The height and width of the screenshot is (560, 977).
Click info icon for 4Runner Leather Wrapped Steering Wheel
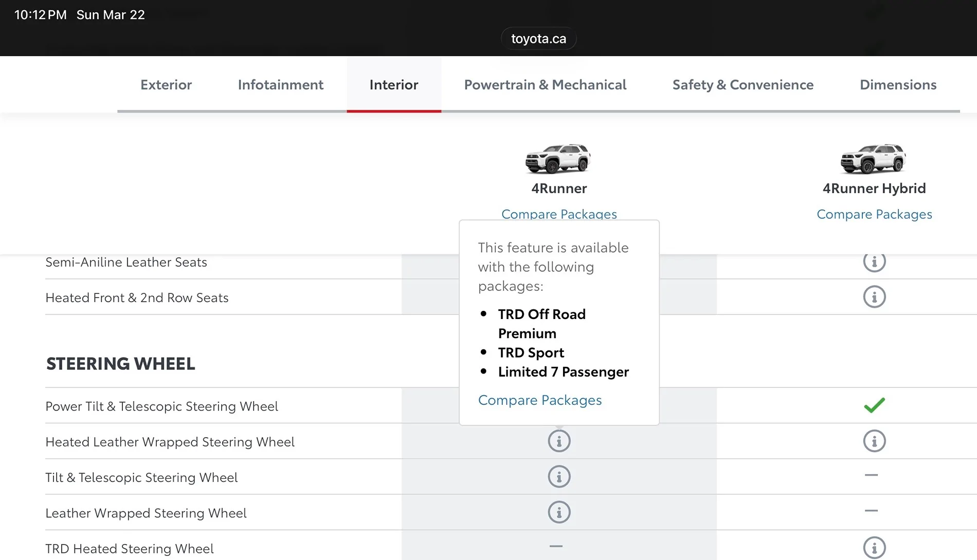559,512
